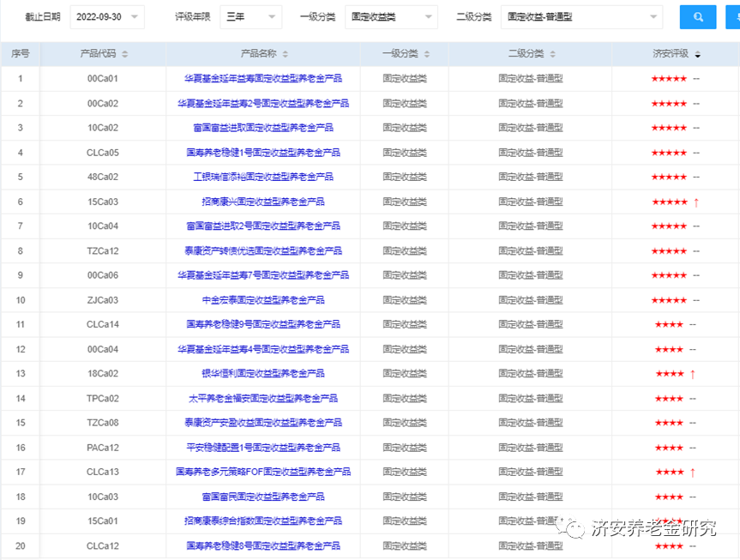Sort by 一级分类 column sort arrows
The image size is (740, 560).
pyautogui.click(x=427, y=54)
